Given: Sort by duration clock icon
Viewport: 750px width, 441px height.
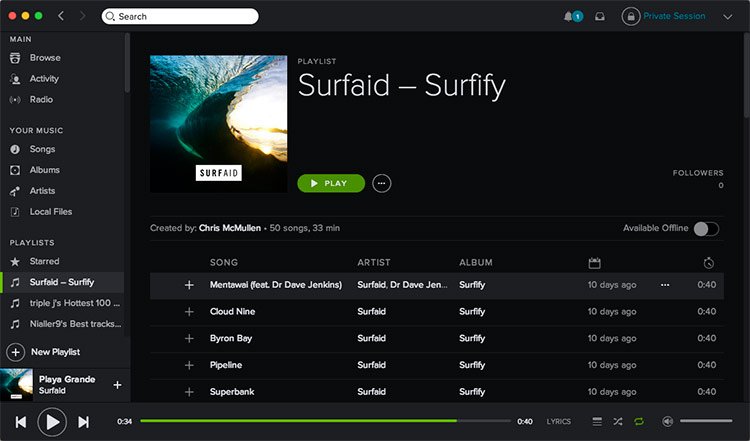Looking at the screenshot, I should click(708, 263).
